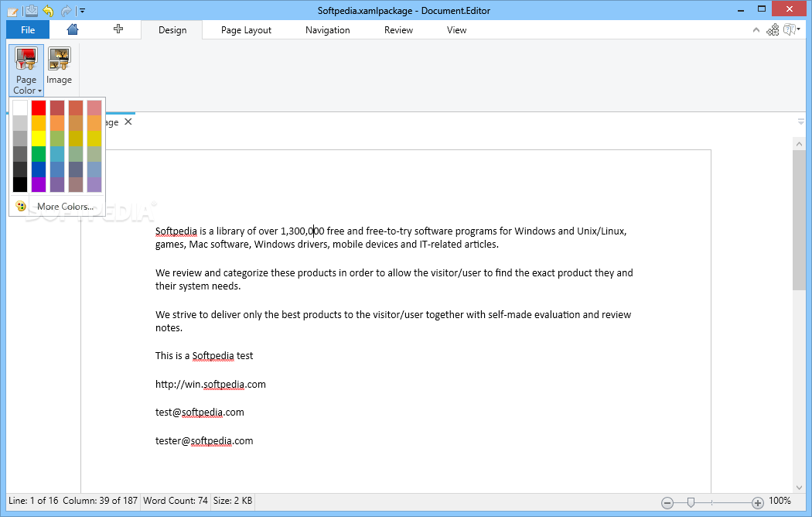
Task: Open the document tab list arrow at right
Action: point(800,122)
